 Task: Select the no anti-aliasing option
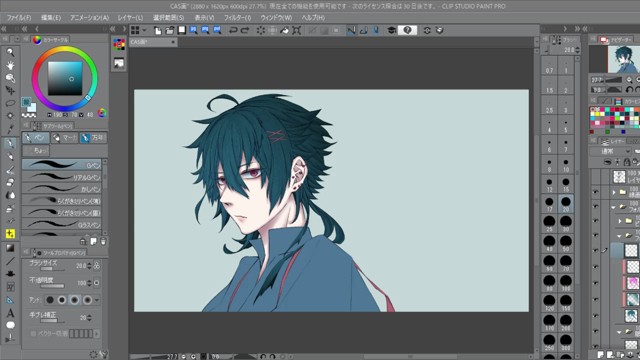(50, 300)
